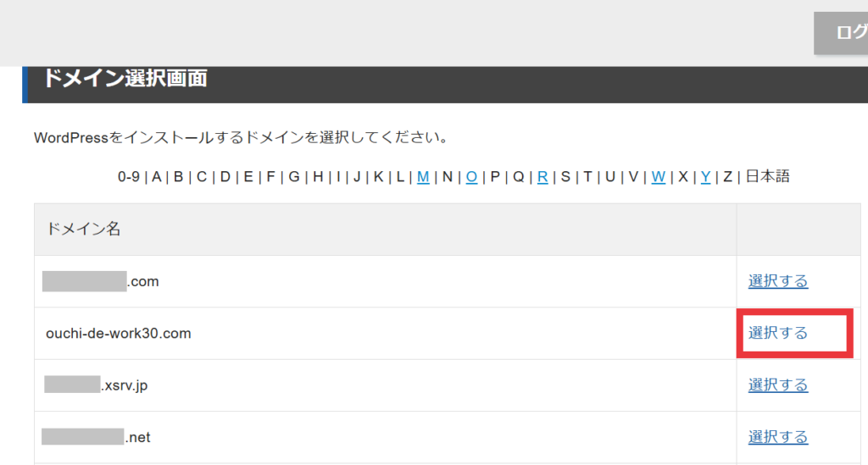The height and width of the screenshot is (465, 868).
Task: Click 選択する for the .net domain
Action: pos(777,437)
